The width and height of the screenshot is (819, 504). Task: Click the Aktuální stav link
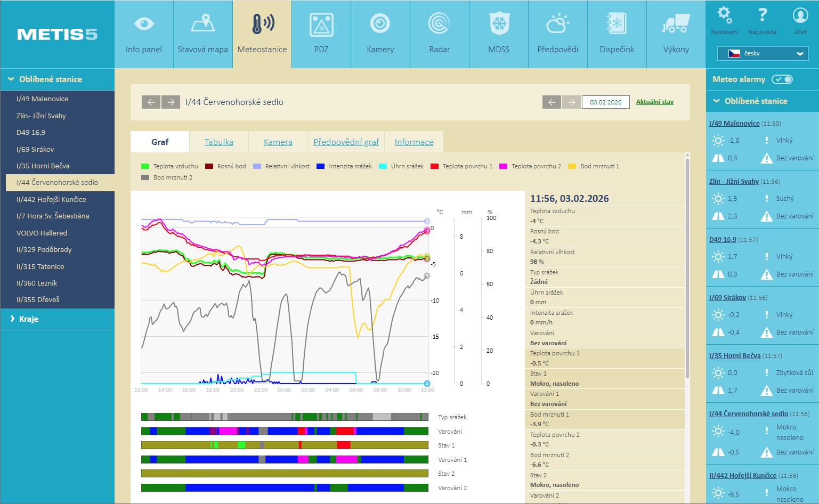coord(654,102)
